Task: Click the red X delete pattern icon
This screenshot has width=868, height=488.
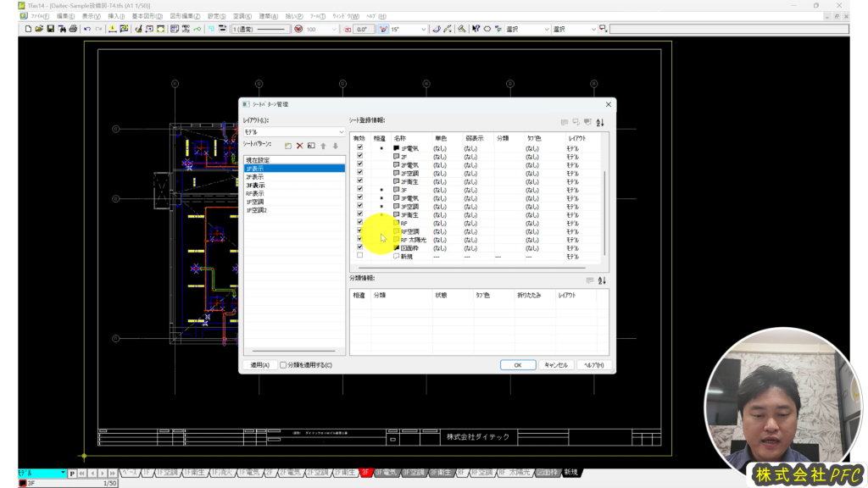Action: (299, 146)
